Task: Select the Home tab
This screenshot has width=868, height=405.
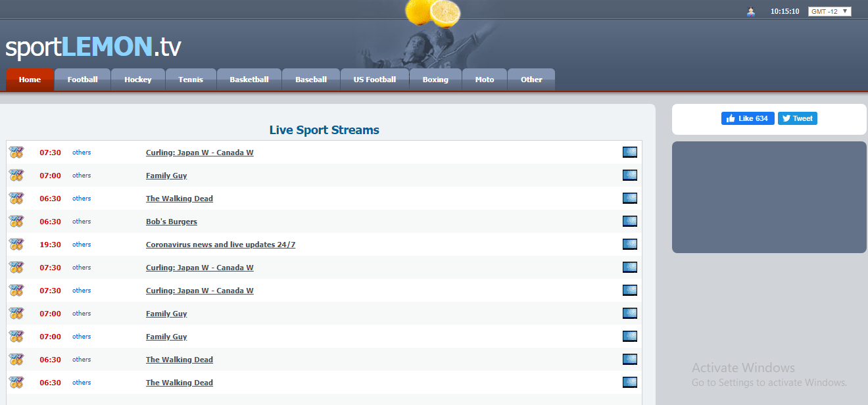Action: tap(30, 80)
